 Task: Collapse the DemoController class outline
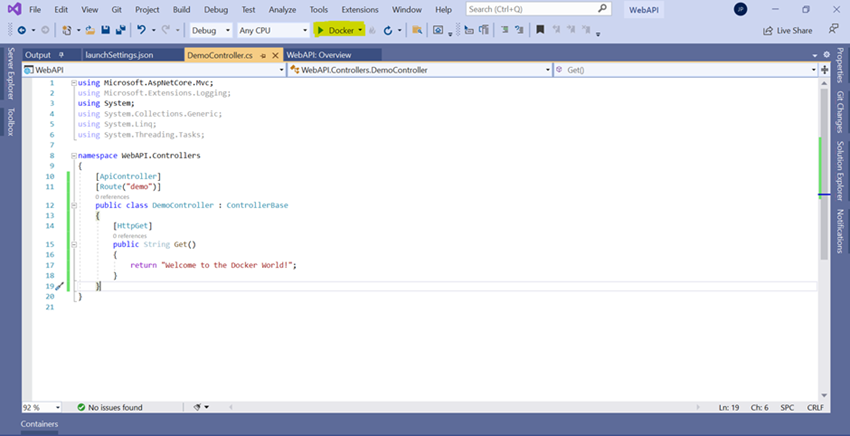click(x=73, y=205)
